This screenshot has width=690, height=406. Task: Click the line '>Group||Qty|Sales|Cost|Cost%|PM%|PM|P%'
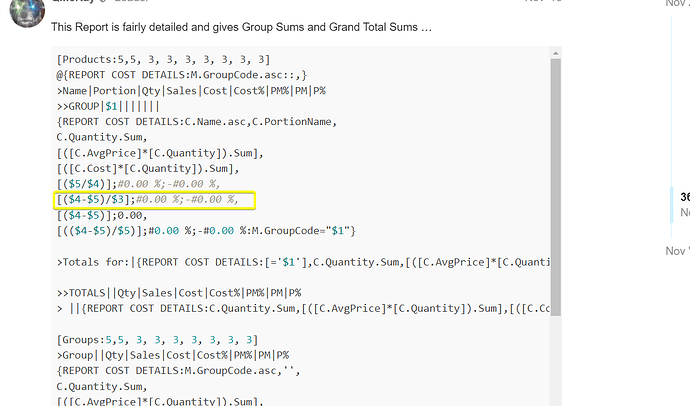[172, 355]
